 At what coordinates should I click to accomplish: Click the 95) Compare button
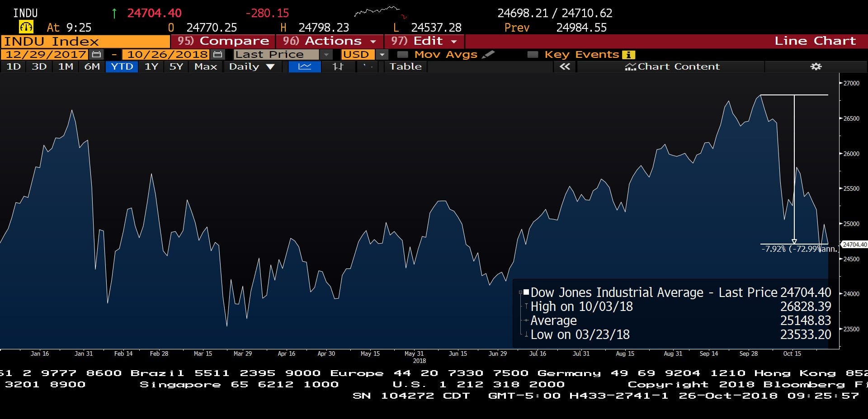click(223, 41)
